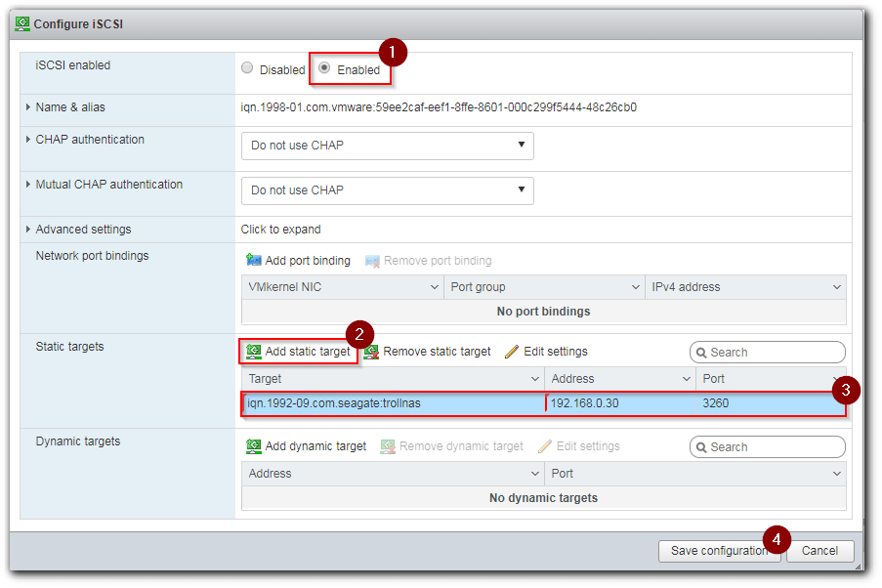Open the Port group column menu arrow
Screen dimensions: 882x588
coord(636,287)
